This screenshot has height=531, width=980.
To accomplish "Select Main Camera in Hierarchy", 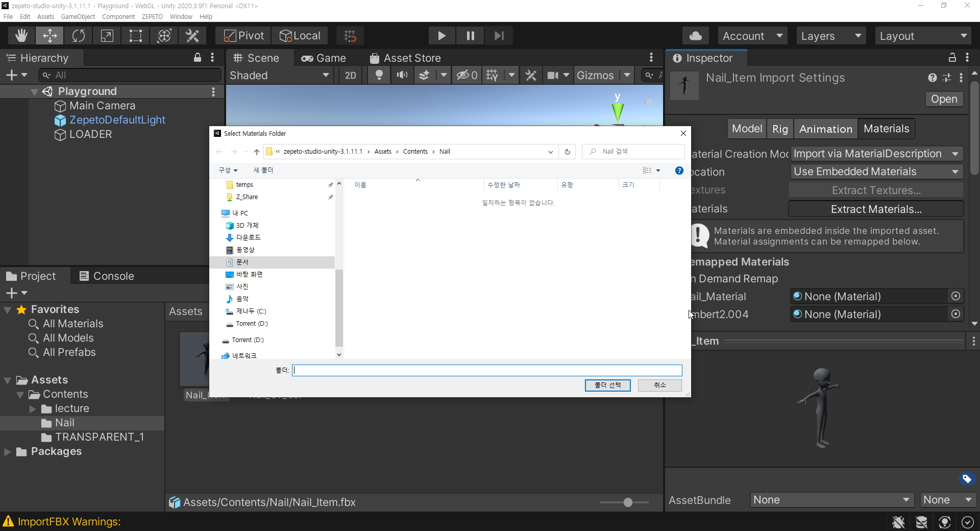I will pos(102,106).
